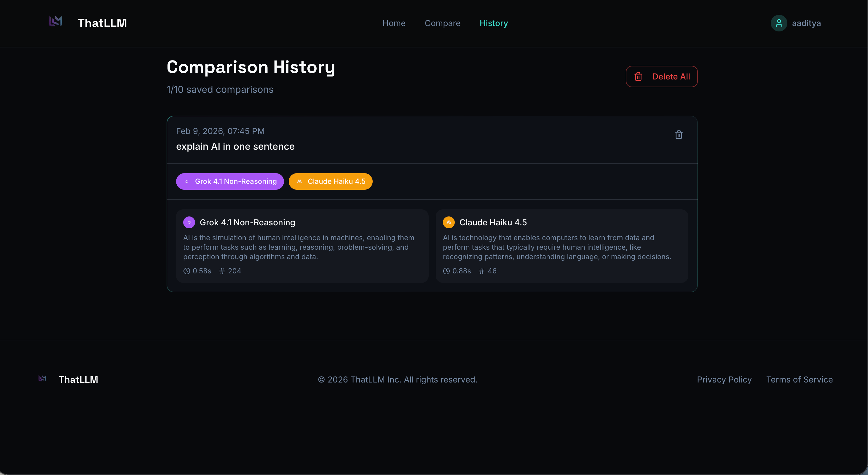Click the clock icon beside 0.58s

click(x=187, y=271)
